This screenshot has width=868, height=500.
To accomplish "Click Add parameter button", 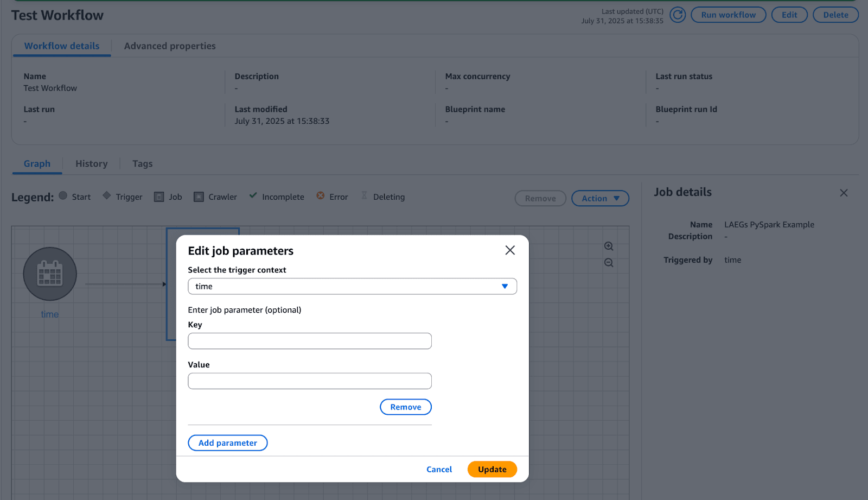I will (227, 443).
